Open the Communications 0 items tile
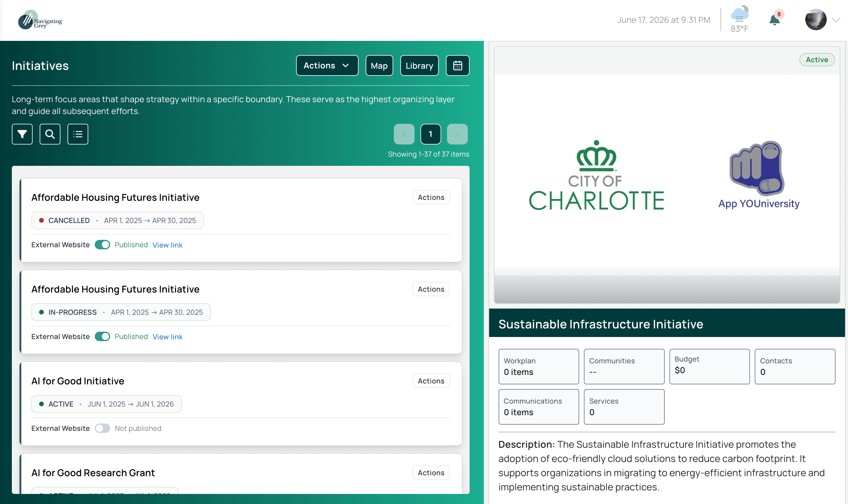The height and width of the screenshot is (504, 848). pyautogui.click(x=538, y=407)
